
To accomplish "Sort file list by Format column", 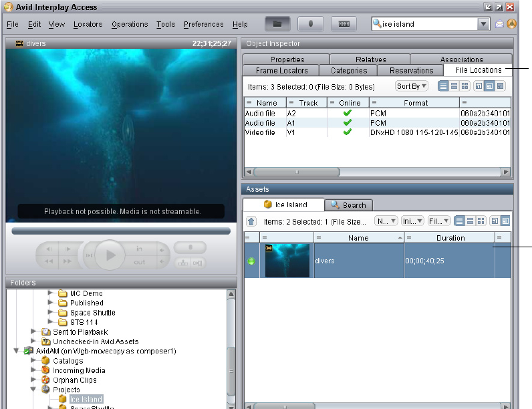I will click(414, 103).
